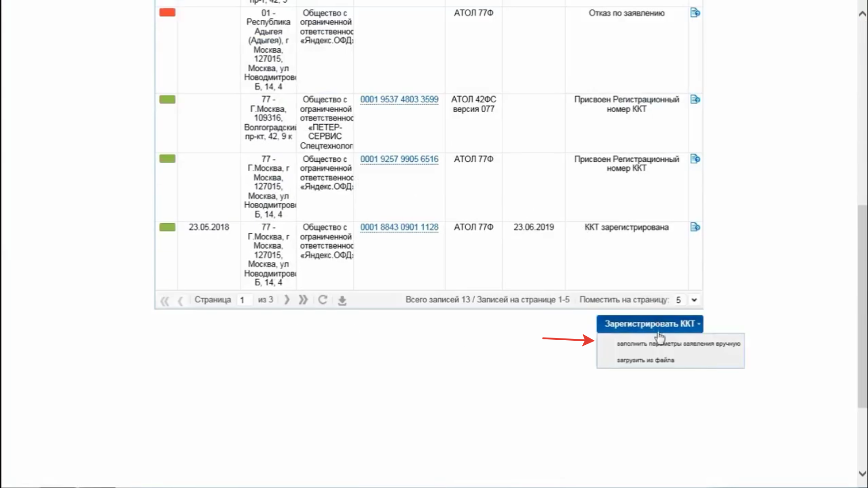The height and width of the screenshot is (488, 868).
Task: Open registration number 0001 9537 4803 3599
Action: coord(399,99)
